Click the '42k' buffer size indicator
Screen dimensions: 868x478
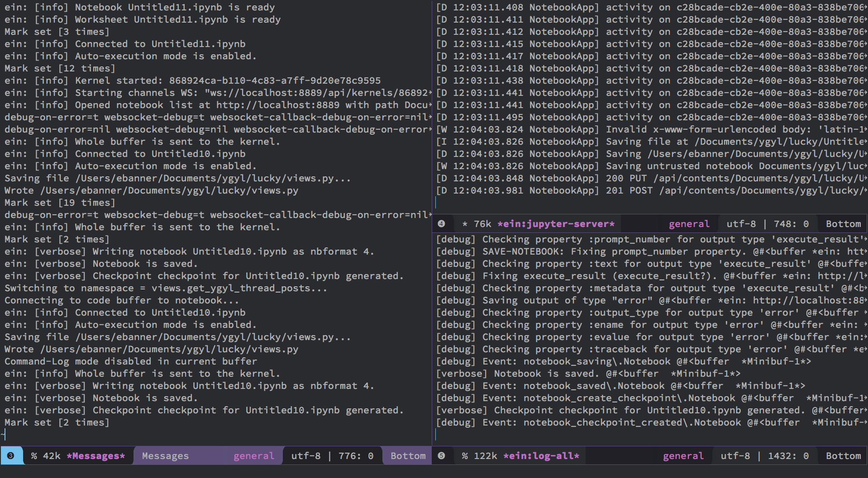(52, 456)
